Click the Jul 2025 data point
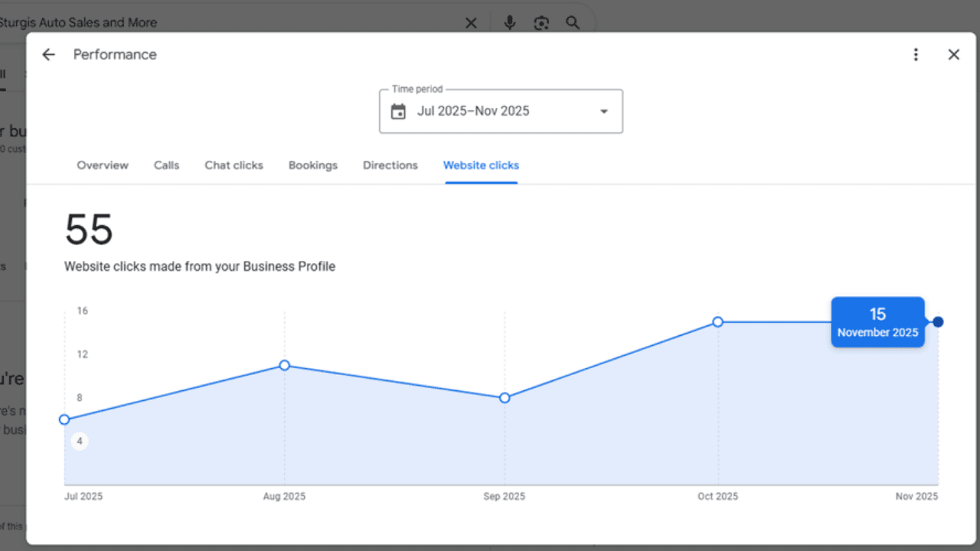980x551 pixels. [x=64, y=419]
